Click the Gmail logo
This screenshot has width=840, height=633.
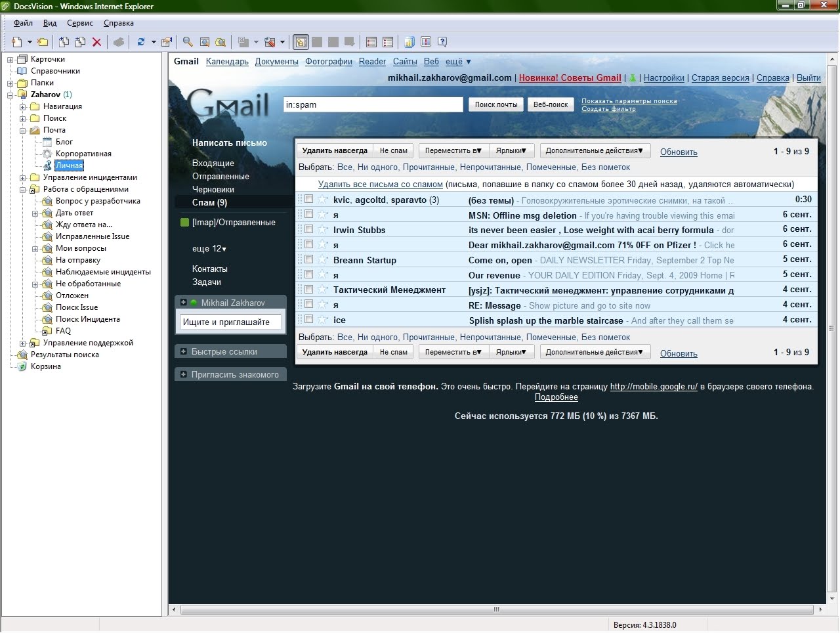229,103
